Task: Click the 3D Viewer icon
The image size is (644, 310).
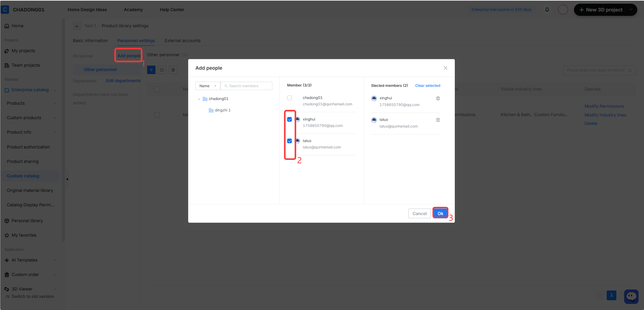Action: (x=7, y=289)
